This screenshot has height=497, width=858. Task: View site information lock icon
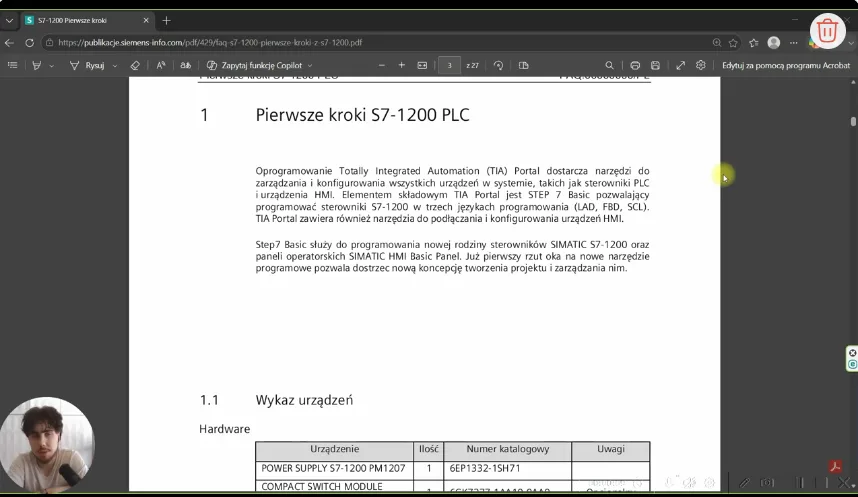click(x=49, y=42)
